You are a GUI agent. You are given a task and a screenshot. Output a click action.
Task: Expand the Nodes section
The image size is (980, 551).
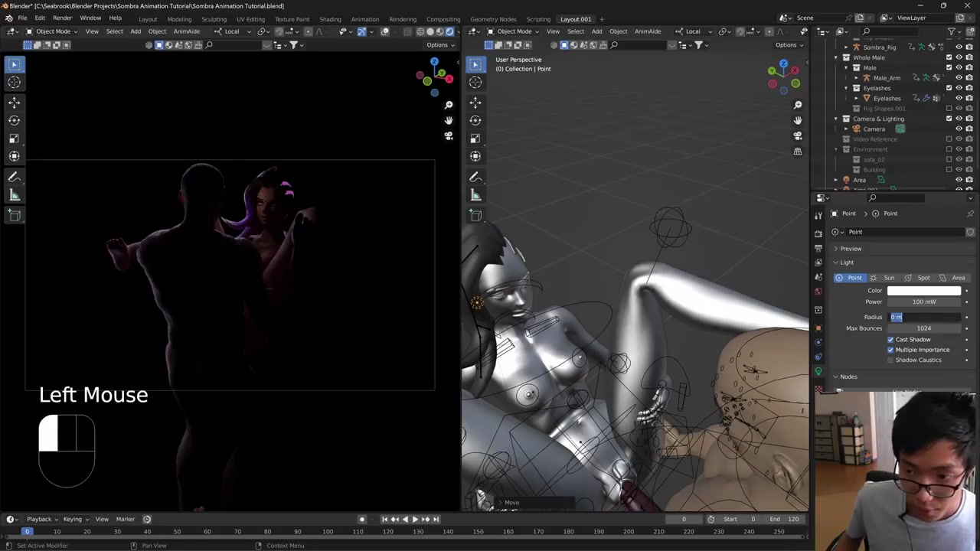click(x=848, y=377)
